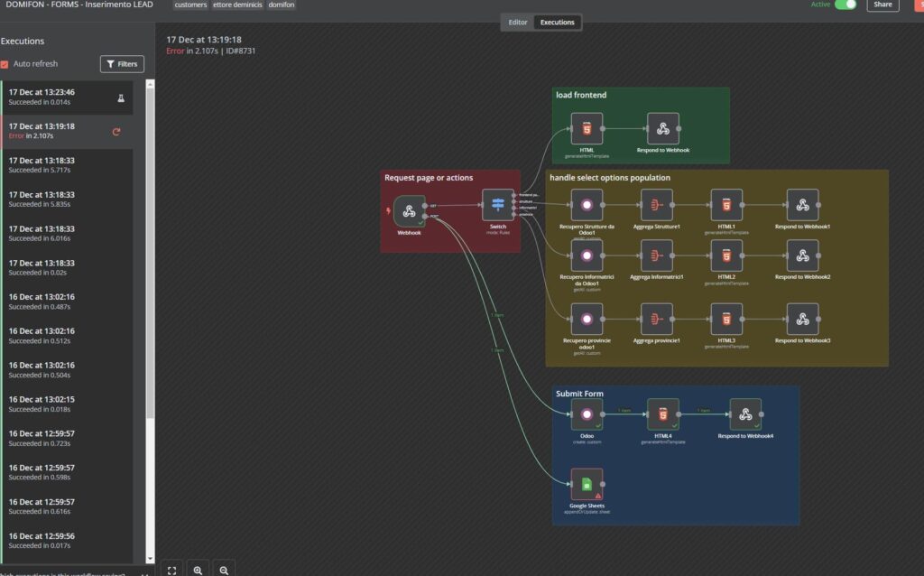Screen dimensions: 924x576
Task: Select the Executions tab
Action: point(558,22)
